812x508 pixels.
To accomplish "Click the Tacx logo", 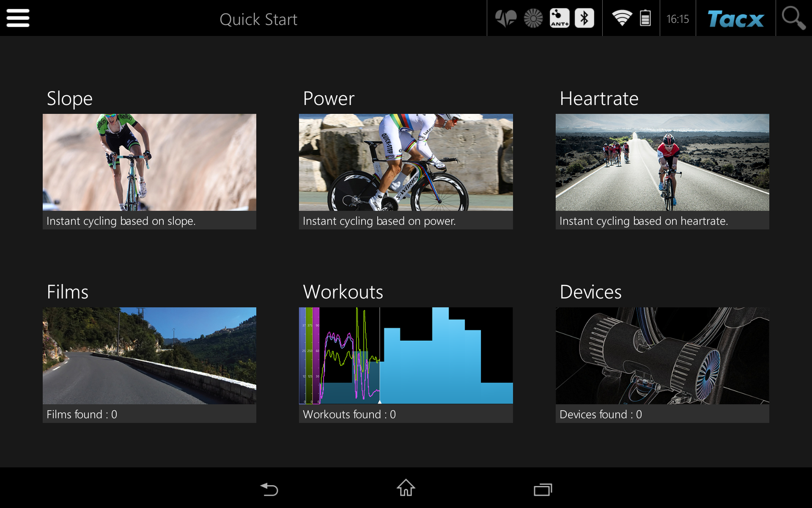I will pos(736,19).
